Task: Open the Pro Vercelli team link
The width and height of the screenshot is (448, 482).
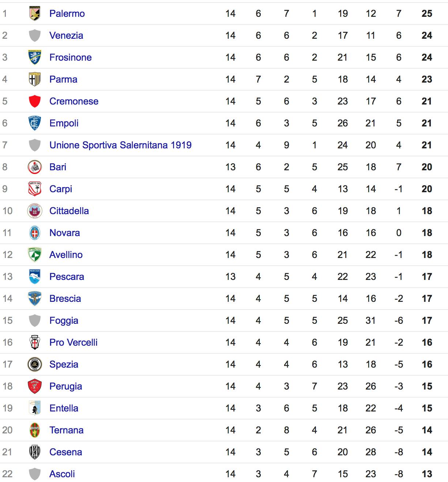Action: point(74,342)
